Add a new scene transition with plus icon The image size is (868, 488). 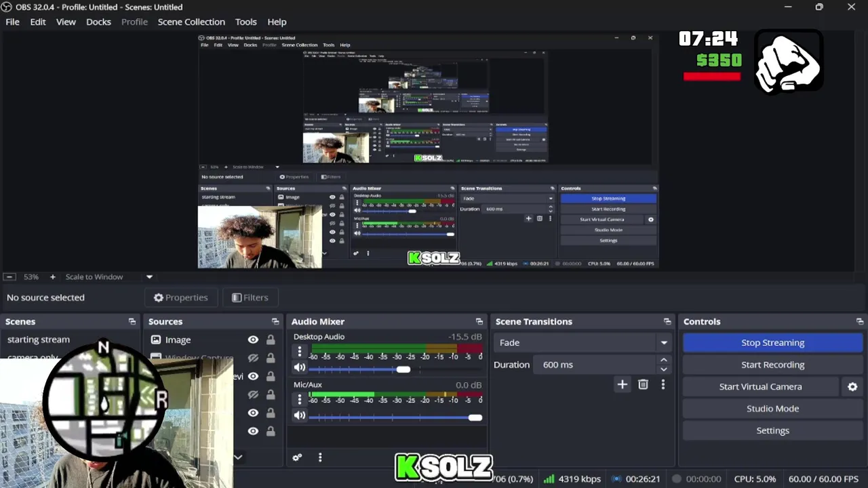click(622, 384)
